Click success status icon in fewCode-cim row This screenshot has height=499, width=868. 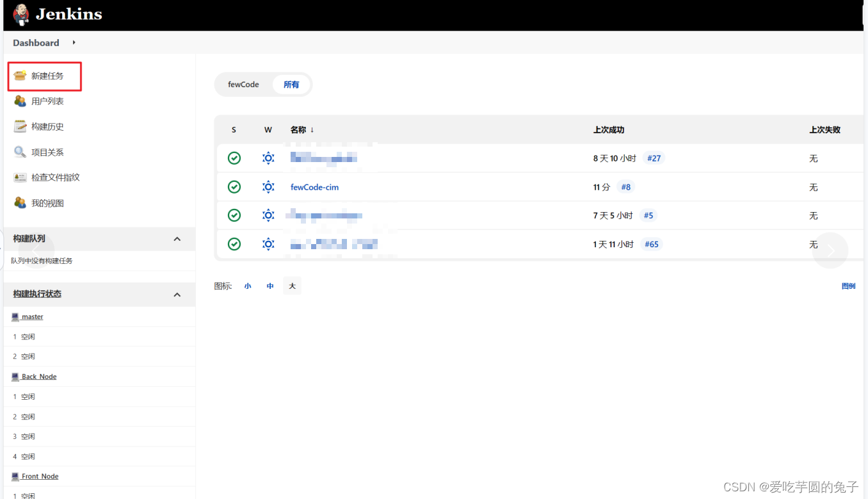click(x=234, y=187)
